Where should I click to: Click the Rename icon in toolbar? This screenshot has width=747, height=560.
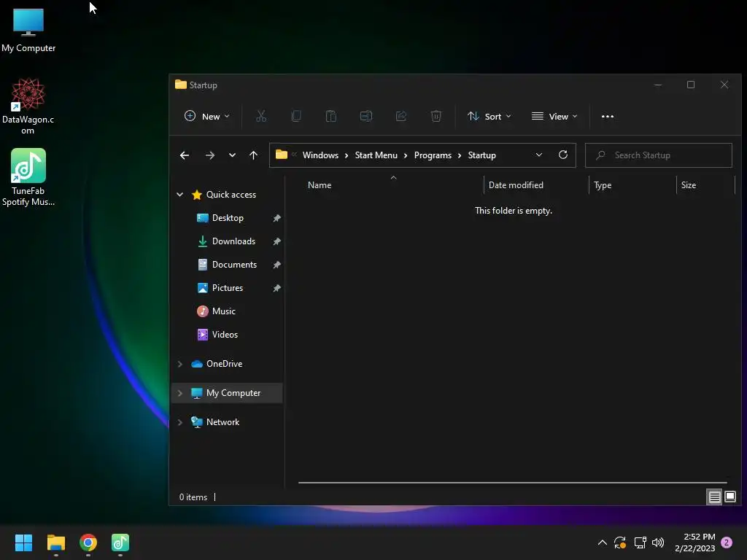366,116
